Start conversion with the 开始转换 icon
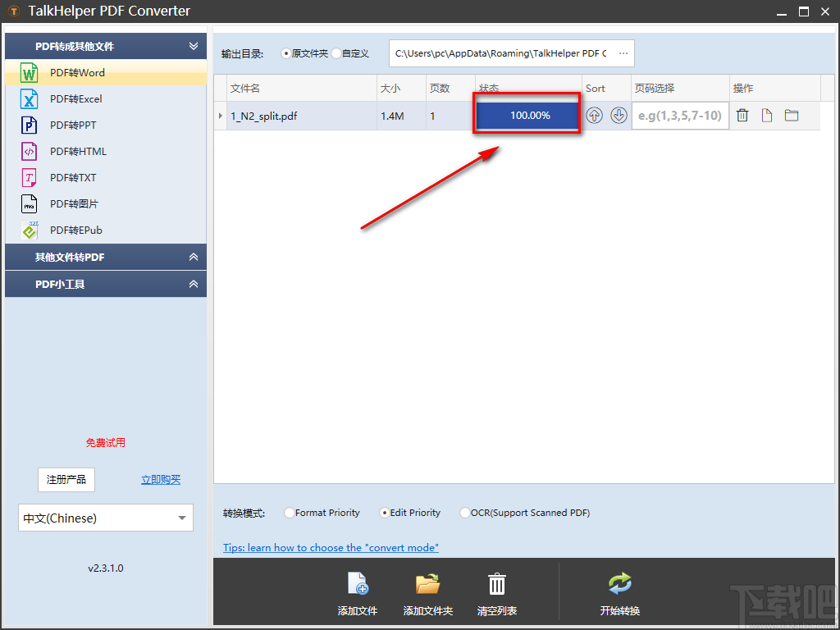Viewport: 840px width, 630px height. point(619,584)
